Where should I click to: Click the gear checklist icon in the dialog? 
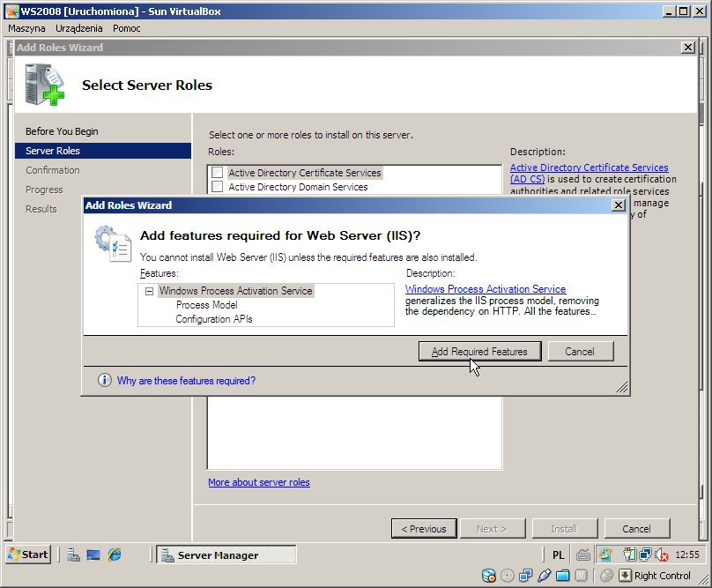113,243
